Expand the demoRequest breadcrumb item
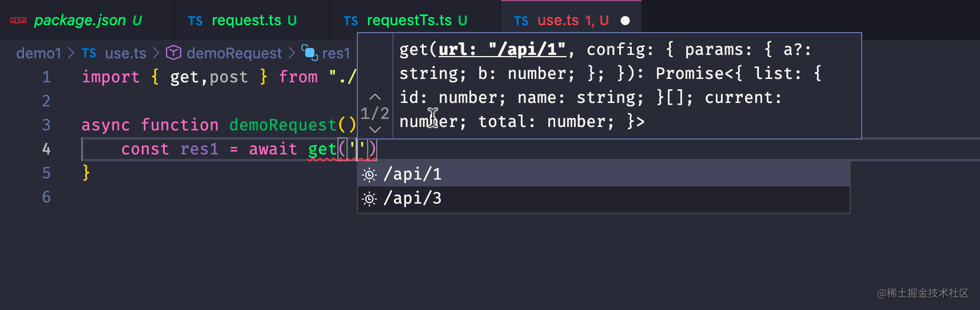This screenshot has width=980, height=310. (234, 53)
